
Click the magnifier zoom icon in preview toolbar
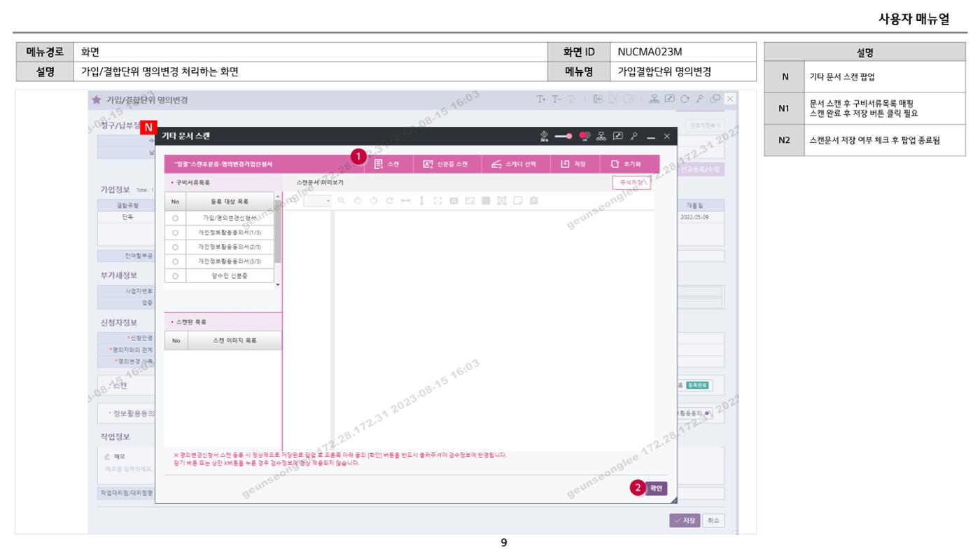341,200
